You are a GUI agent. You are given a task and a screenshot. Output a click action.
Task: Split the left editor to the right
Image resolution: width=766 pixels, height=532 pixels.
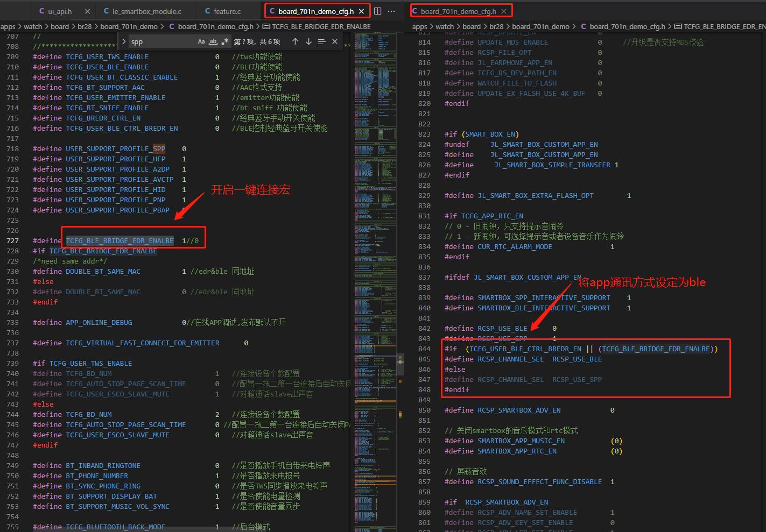click(x=378, y=11)
